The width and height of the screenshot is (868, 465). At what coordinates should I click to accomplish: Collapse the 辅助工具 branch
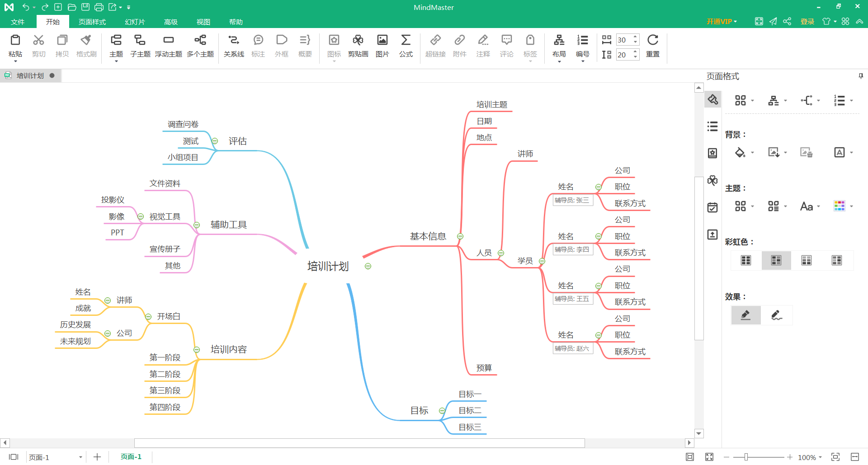click(x=197, y=225)
